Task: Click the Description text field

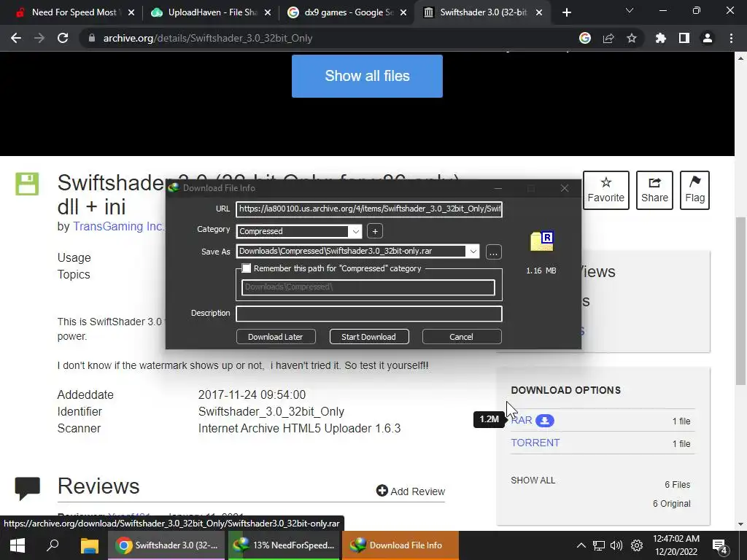Action: coord(368,314)
